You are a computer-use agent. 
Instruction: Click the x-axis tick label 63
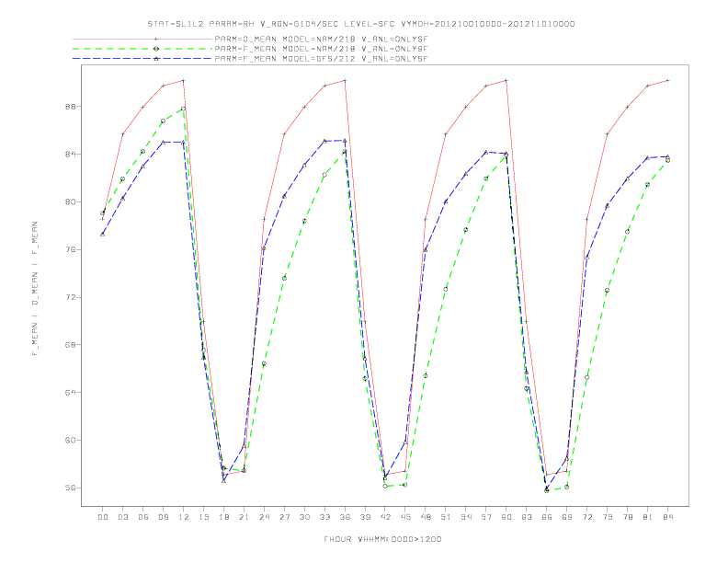tap(527, 517)
